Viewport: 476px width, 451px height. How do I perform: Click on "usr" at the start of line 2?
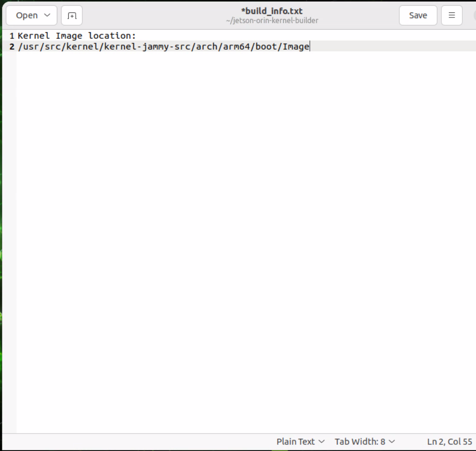(x=29, y=47)
